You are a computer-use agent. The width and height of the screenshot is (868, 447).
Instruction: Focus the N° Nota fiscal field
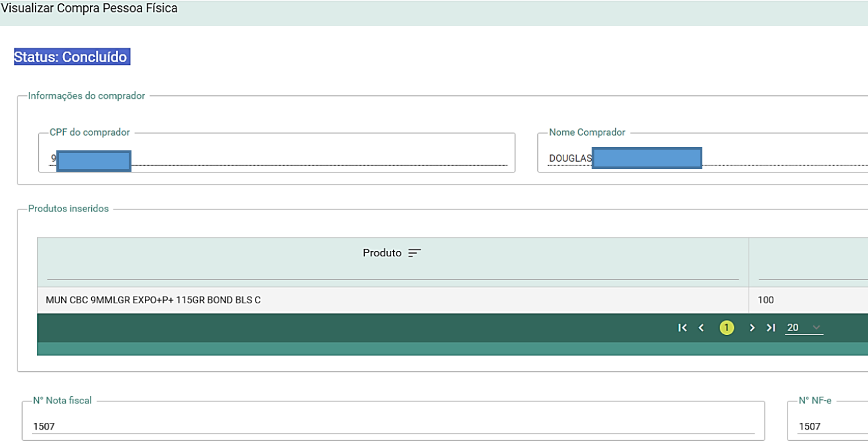(393, 426)
